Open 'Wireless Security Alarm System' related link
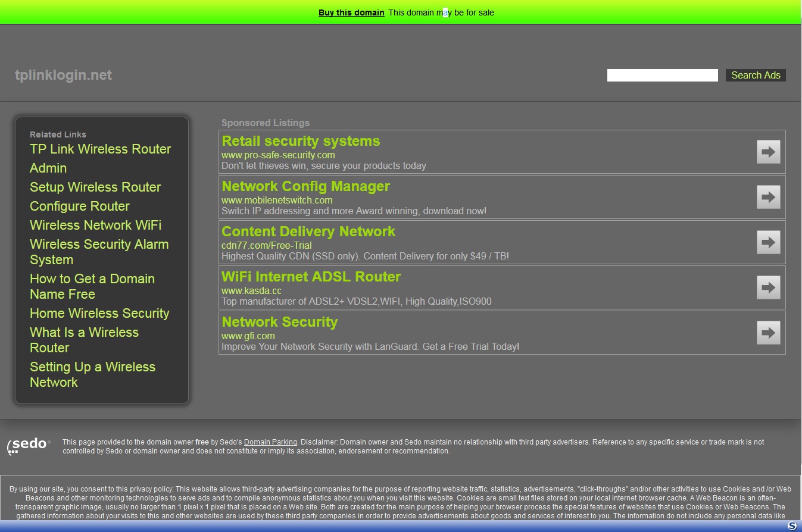This screenshot has width=802, height=532. (x=99, y=252)
